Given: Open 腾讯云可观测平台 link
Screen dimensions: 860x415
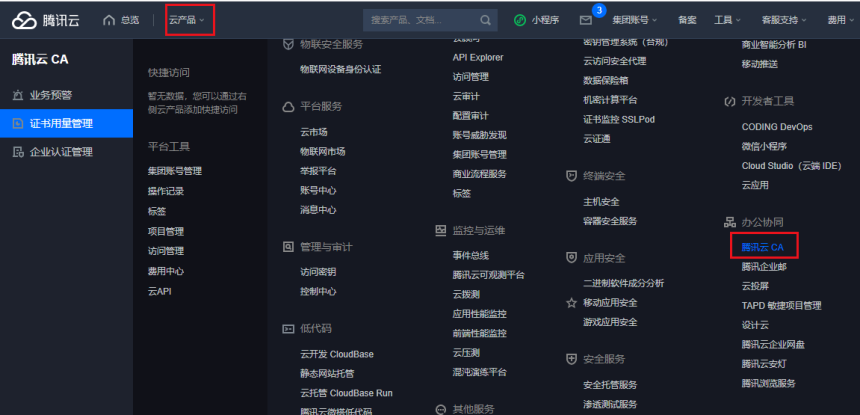Looking at the screenshot, I should 488,275.
